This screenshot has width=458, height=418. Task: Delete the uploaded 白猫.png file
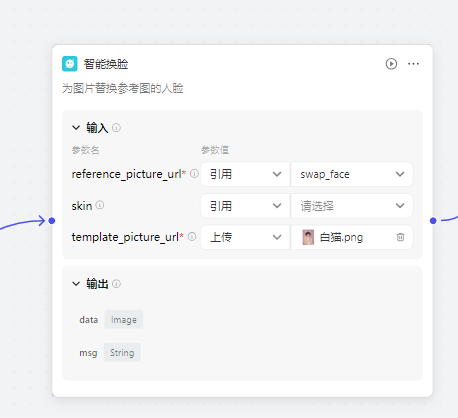[x=400, y=237]
